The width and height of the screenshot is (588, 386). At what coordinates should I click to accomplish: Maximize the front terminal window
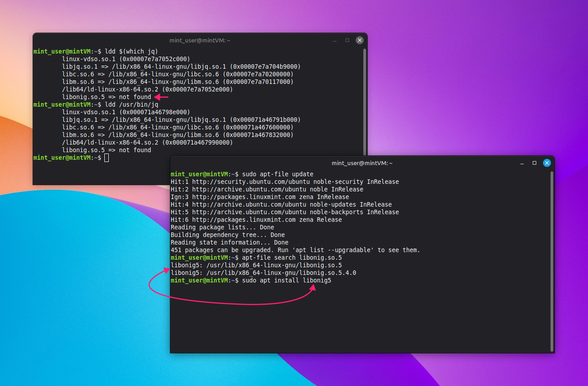click(535, 163)
